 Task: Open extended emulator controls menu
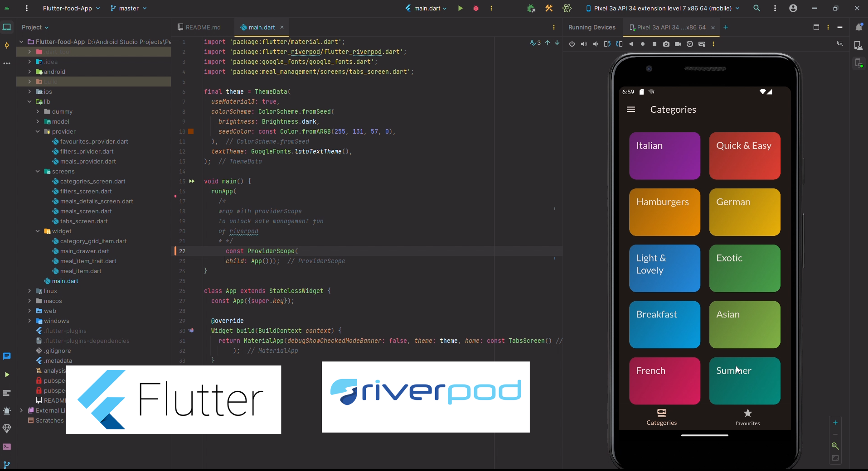(x=713, y=44)
